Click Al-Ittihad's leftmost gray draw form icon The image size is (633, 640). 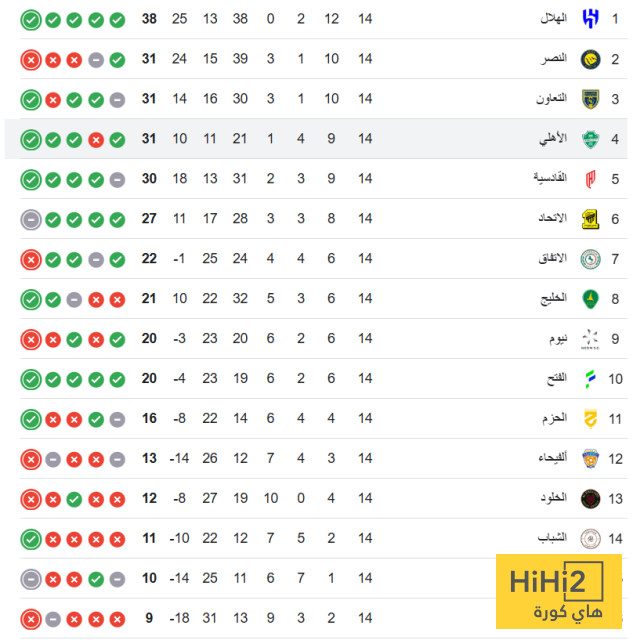coord(30,219)
